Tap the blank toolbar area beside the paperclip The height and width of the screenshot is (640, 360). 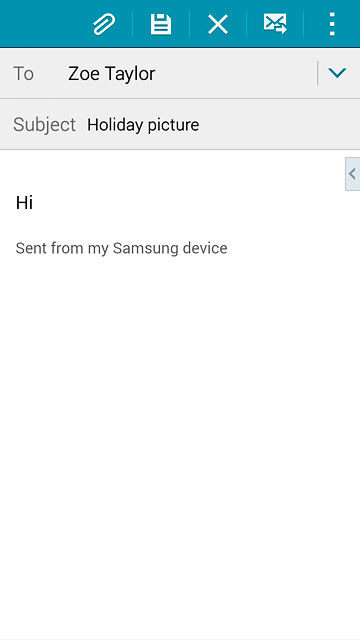(43, 24)
